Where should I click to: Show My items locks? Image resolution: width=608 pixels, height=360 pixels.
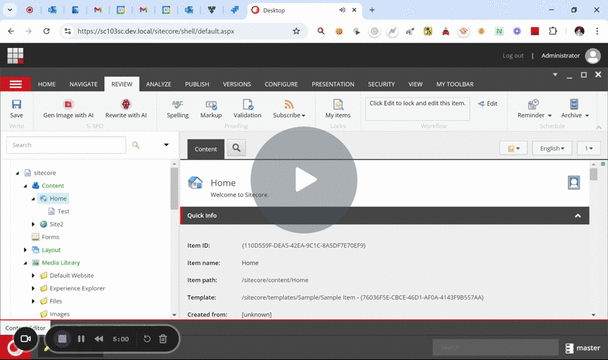[338, 109]
